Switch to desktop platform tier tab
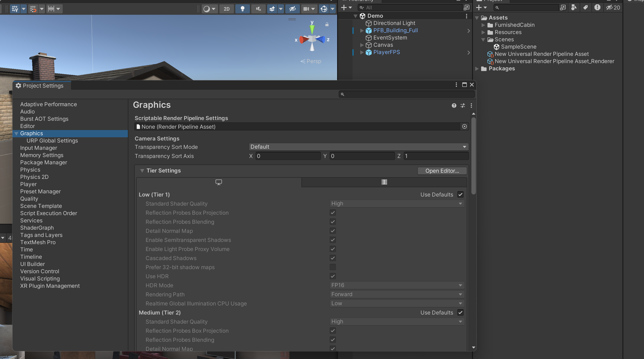 (219, 182)
